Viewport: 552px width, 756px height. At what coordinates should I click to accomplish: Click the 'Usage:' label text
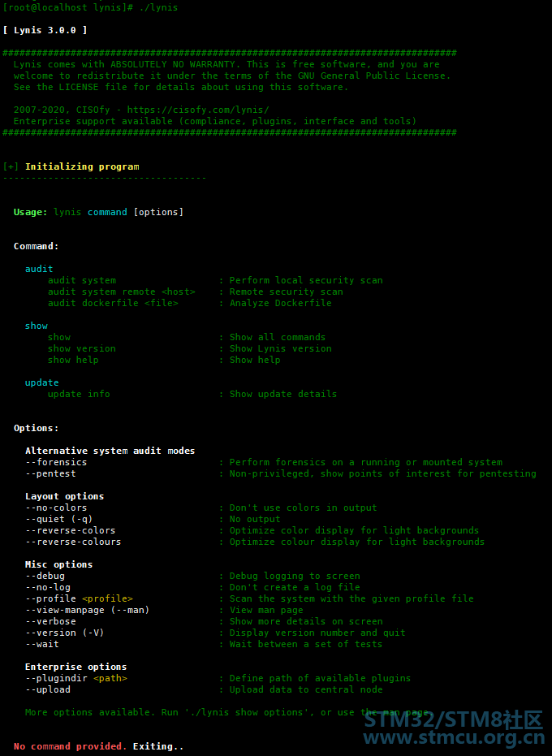coord(30,212)
